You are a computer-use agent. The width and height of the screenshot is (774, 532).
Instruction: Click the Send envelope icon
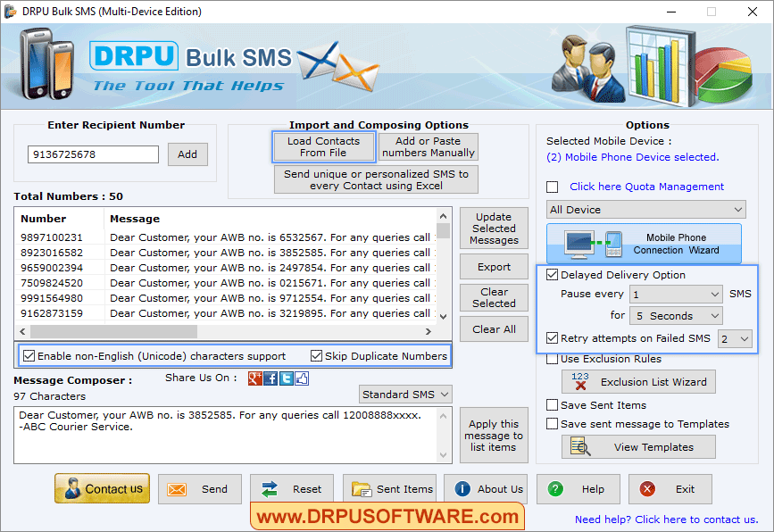pos(177,489)
